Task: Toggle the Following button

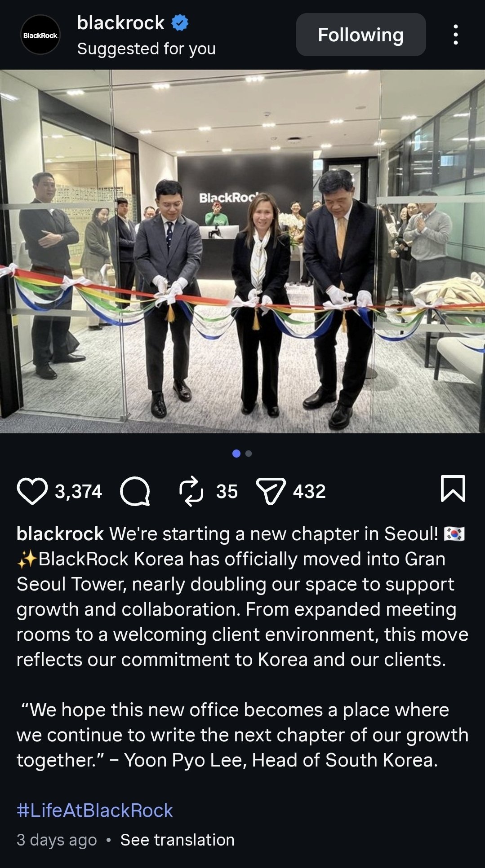Action: tap(361, 35)
